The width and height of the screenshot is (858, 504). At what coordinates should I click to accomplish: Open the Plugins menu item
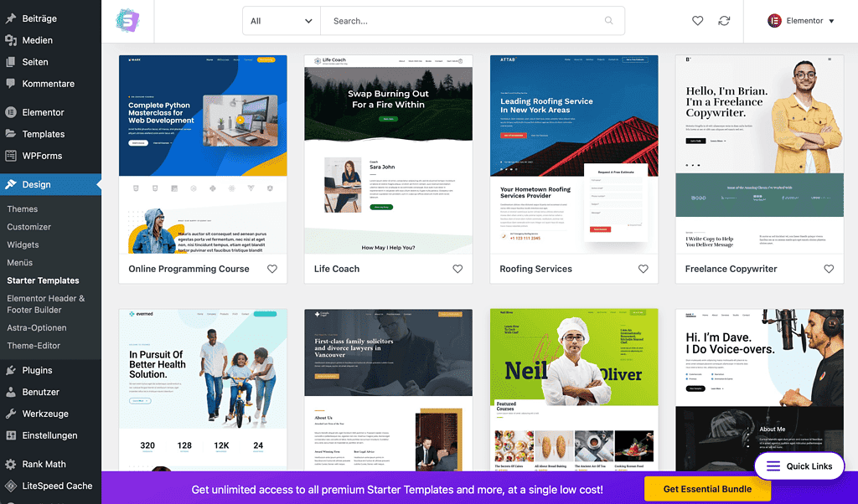click(x=35, y=369)
